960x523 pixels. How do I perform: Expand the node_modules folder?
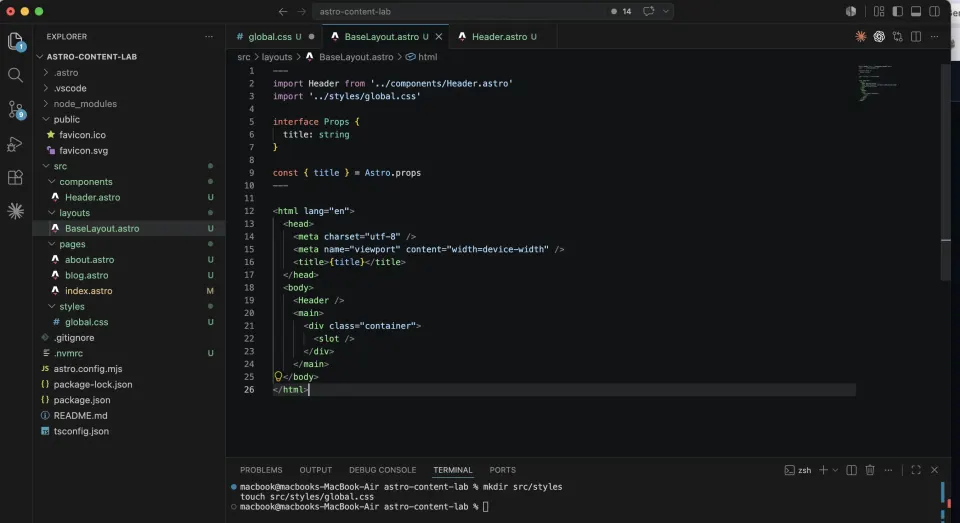coord(129,103)
